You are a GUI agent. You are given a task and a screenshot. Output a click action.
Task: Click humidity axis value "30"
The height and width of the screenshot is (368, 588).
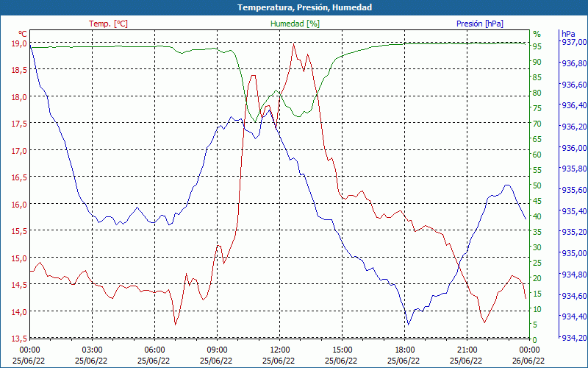click(537, 247)
